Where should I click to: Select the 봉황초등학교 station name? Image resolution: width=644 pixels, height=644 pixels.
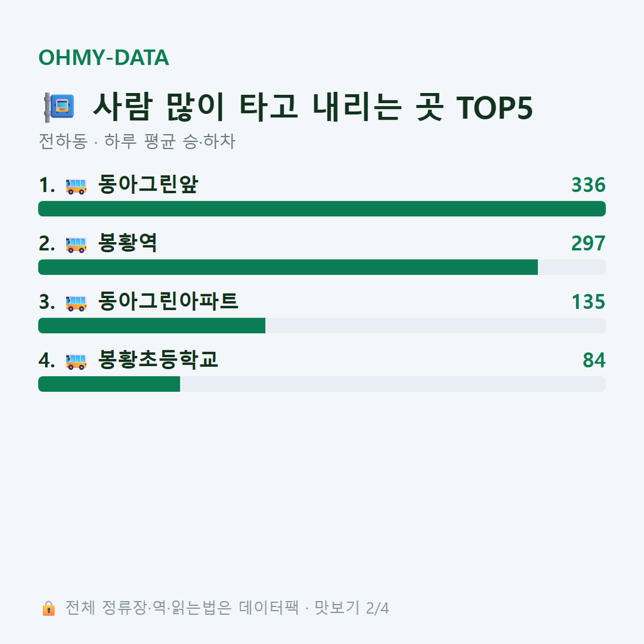(x=158, y=359)
